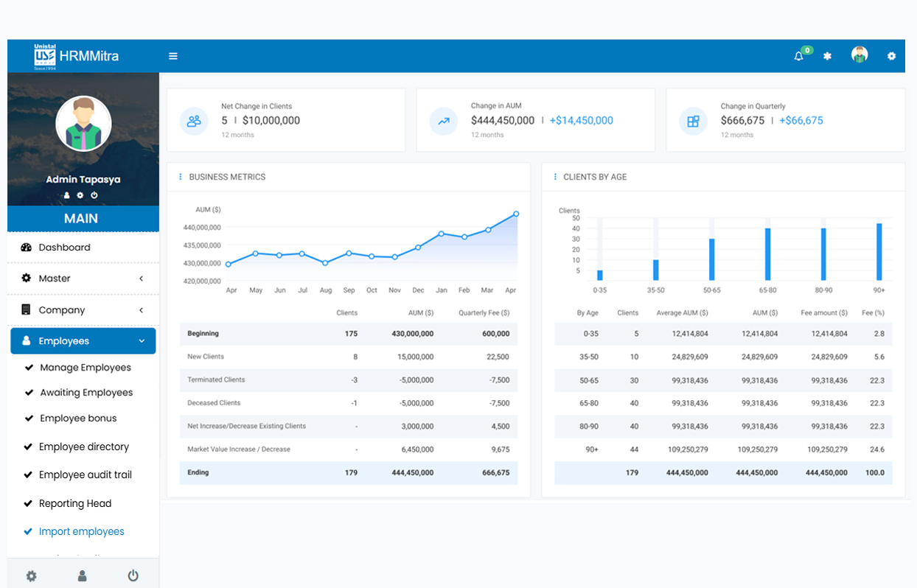Viewport: 917px width, 588px height.
Task: Click the Jan data point on AUM chart
Action: (x=441, y=234)
